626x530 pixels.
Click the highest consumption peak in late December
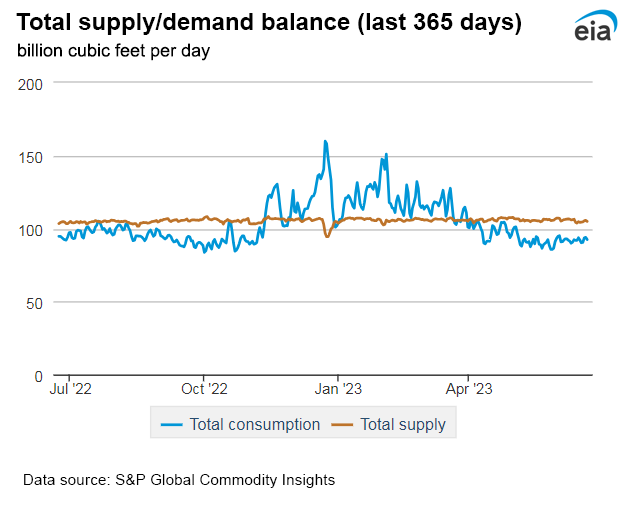point(325,141)
